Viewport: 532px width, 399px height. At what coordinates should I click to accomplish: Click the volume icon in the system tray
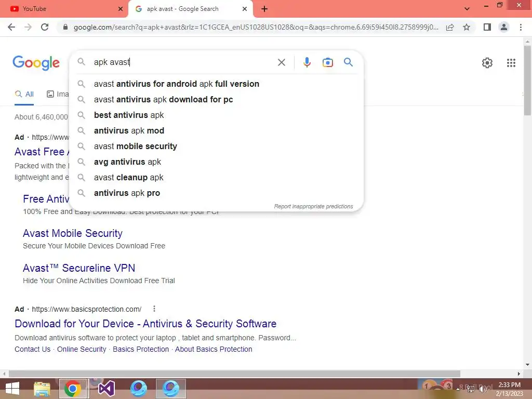[x=483, y=389]
